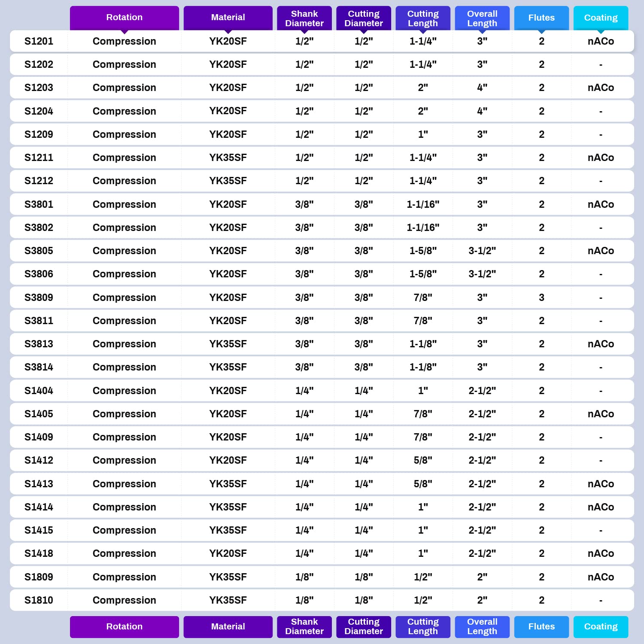Click the top Cutting Length header
Screen dimensions: 644x644
click(423, 18)
